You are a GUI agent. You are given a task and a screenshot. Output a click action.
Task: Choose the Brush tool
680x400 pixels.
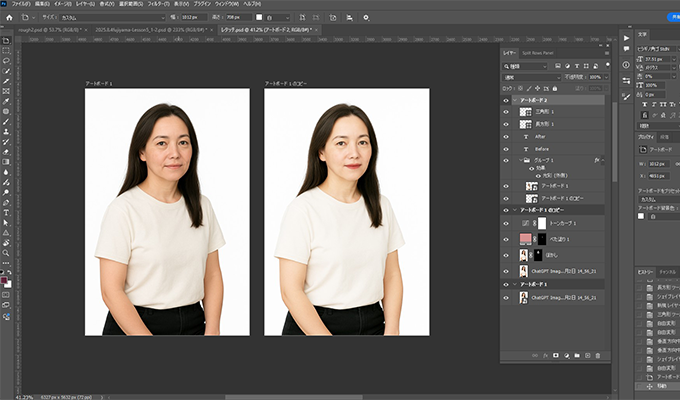click(6, 122)
